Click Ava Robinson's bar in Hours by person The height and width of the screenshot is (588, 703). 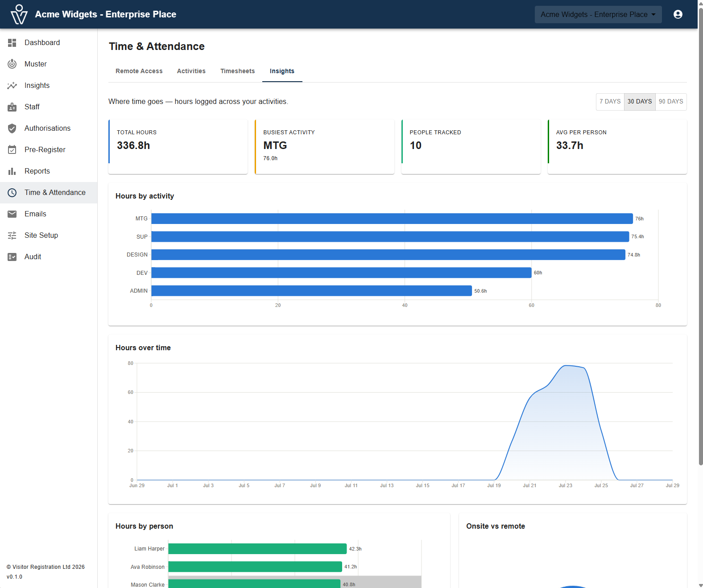click(255, 567)
